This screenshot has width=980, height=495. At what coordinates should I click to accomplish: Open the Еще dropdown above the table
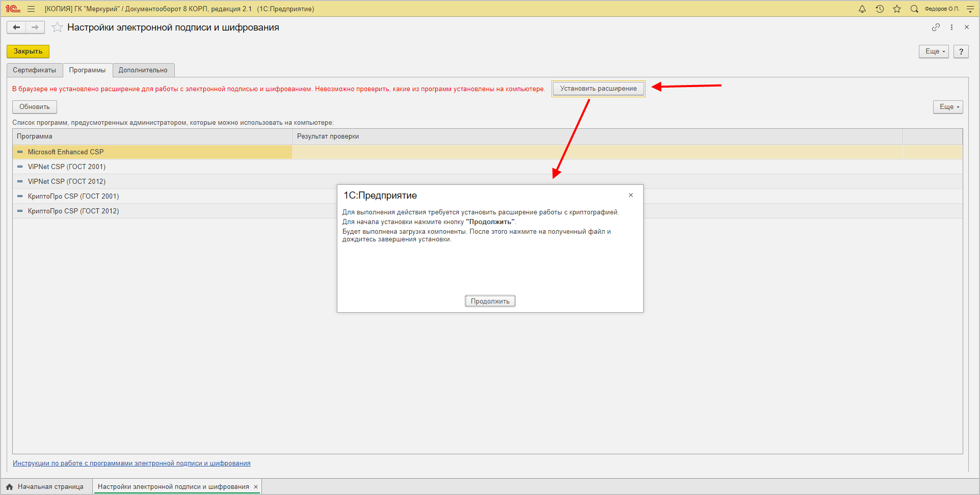coord(948,107)
